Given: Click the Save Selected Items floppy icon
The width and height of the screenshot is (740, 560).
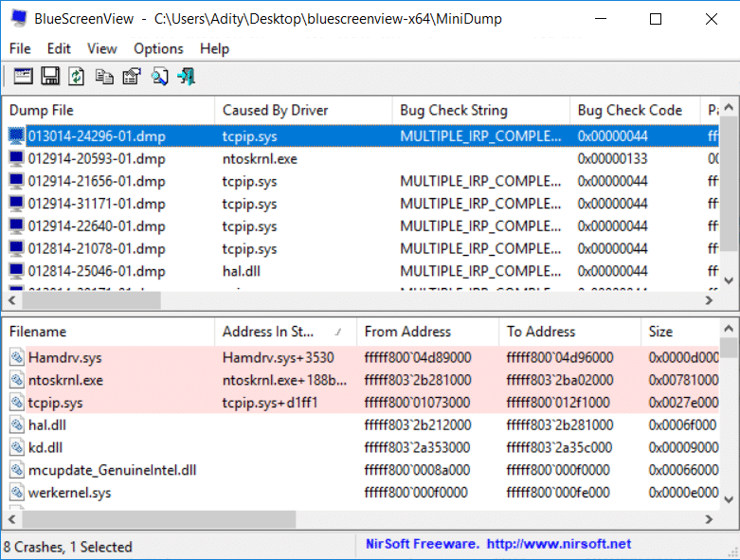Looking at the screenshot, I should coord(50,77).
